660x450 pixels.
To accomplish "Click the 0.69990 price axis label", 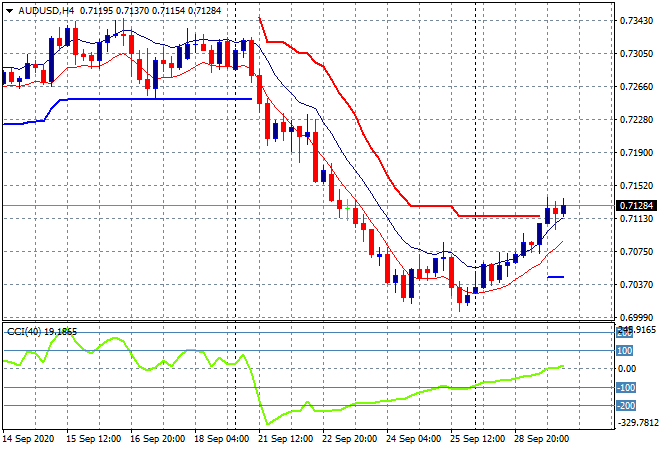I will 636,317.
